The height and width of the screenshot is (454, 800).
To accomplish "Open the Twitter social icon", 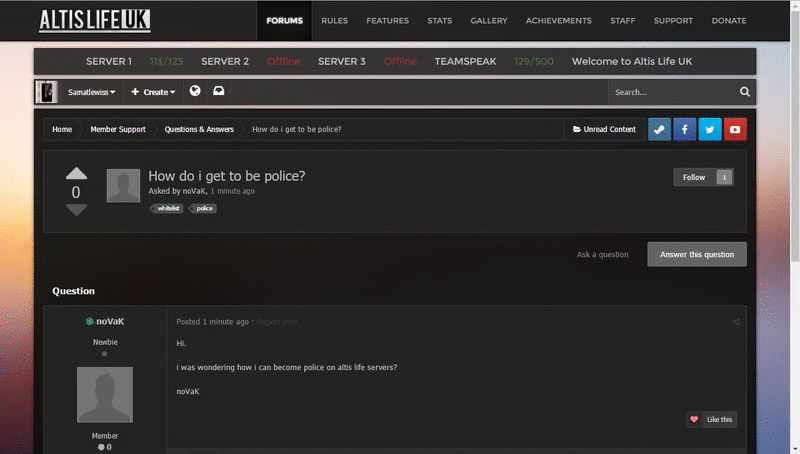I will coord(710,130).
